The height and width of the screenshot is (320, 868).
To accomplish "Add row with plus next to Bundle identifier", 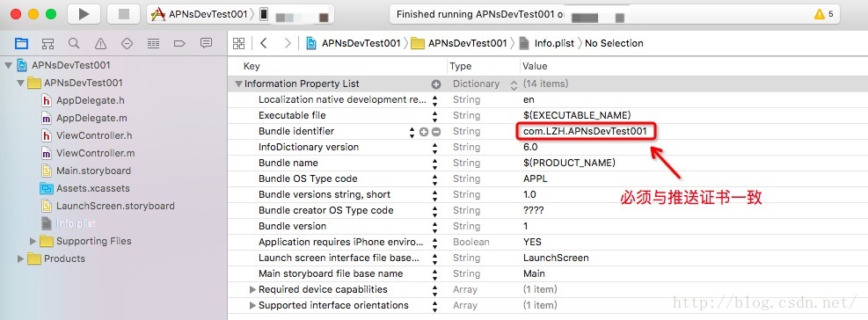I will pyautogui.click(x=424, y=132).
